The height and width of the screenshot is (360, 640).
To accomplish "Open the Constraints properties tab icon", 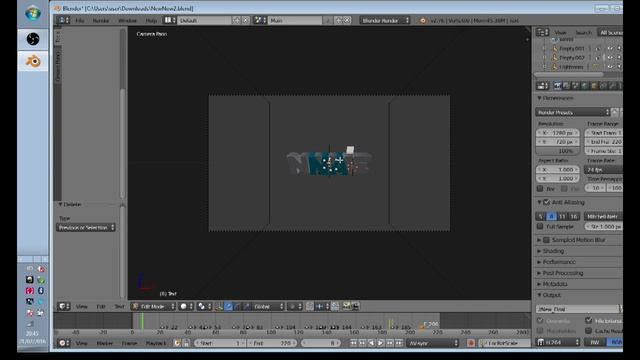I will 603,86.
